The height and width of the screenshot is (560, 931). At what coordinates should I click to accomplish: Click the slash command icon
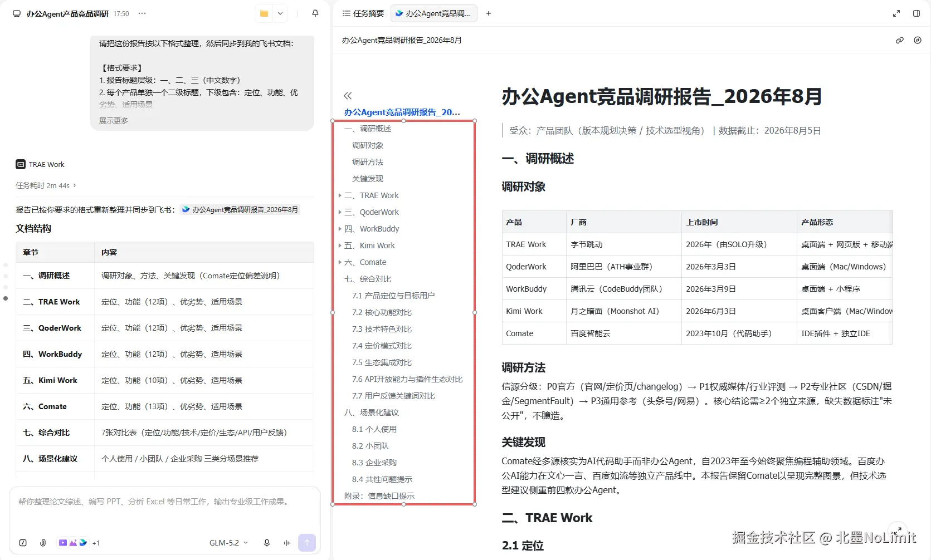click(x=23, y=543)
